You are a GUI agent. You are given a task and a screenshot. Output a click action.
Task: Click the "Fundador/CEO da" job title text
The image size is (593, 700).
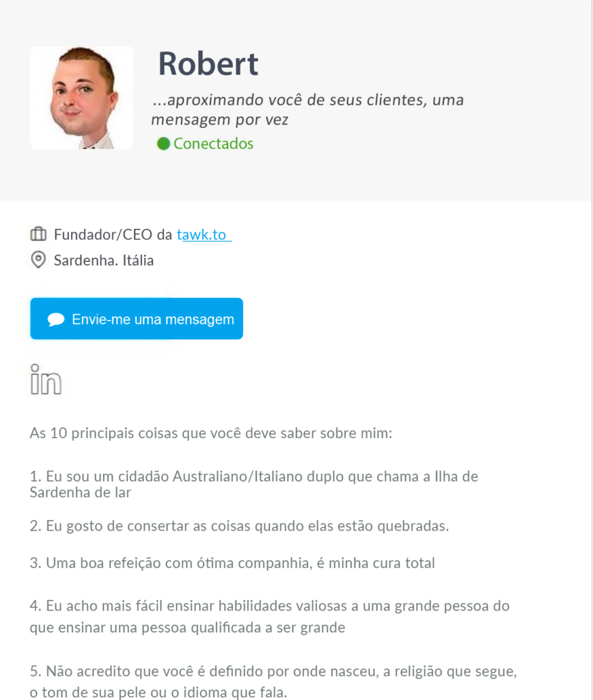pos(113,235)
